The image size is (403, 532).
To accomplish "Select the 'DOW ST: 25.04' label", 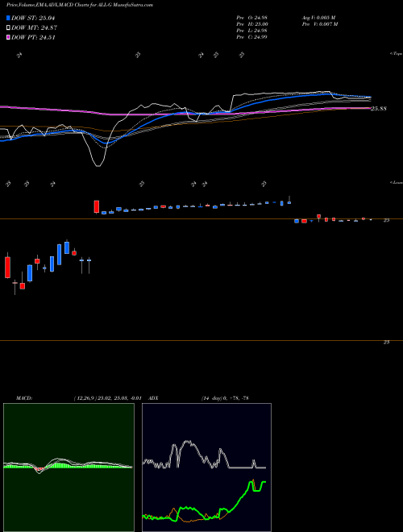I will pyautogui.click(x=33, y=18).
